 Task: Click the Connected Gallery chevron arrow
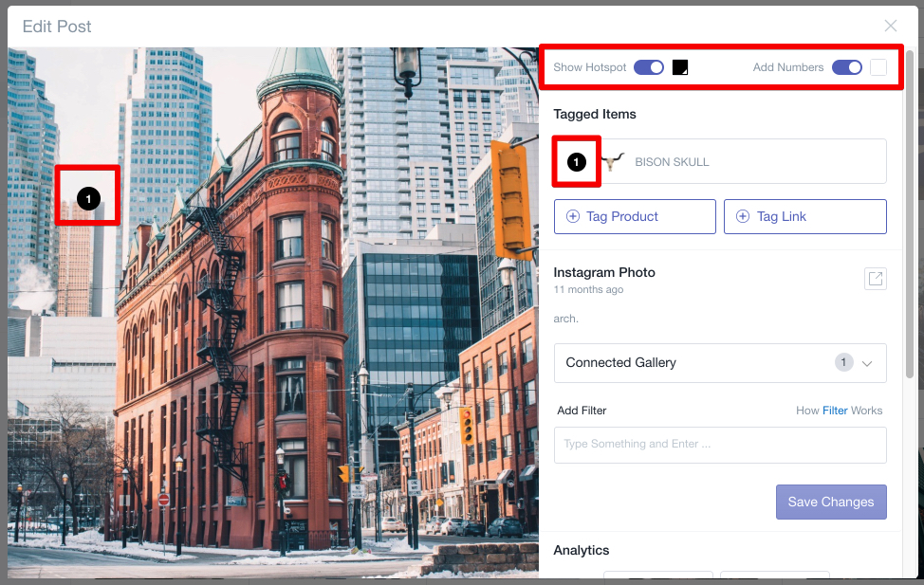coord(867,363)
